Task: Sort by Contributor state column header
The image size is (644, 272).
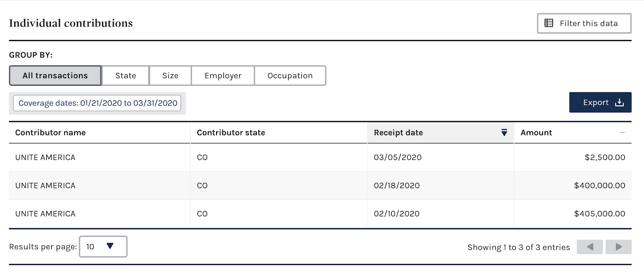Action: point(231,133)
